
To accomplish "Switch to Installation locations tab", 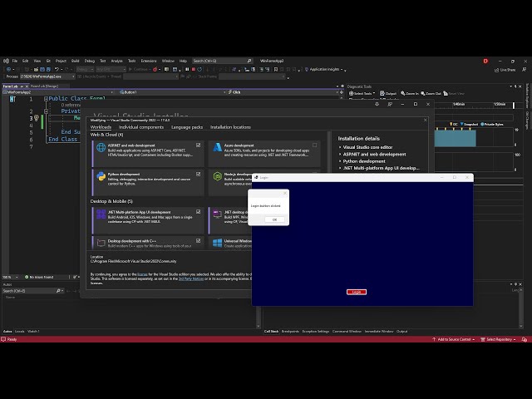I will click(x=230, y=127).
